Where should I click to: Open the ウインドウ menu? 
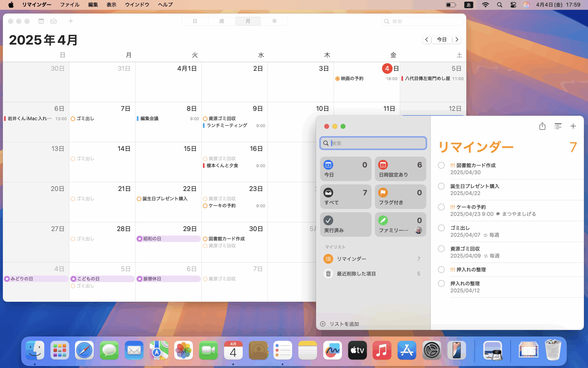[x=137, y=5]
